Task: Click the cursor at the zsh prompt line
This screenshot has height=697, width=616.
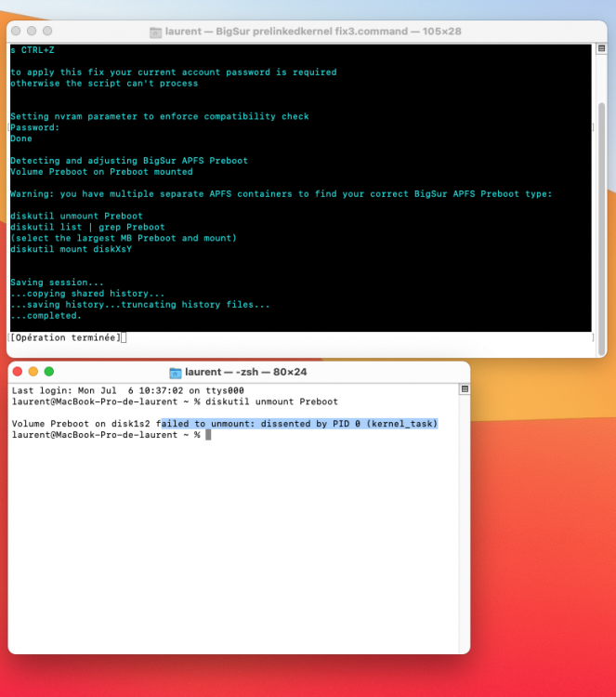Action: pos(208,435)
